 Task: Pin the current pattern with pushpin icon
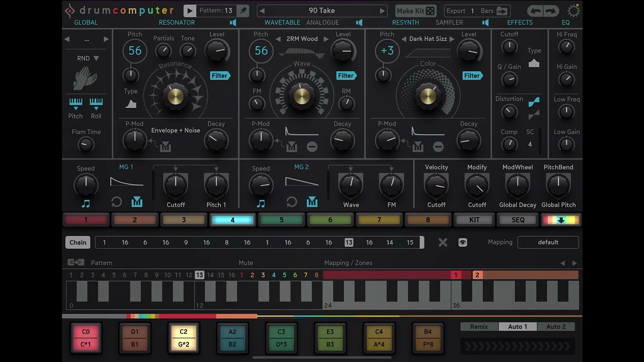(x=243, y=11)
